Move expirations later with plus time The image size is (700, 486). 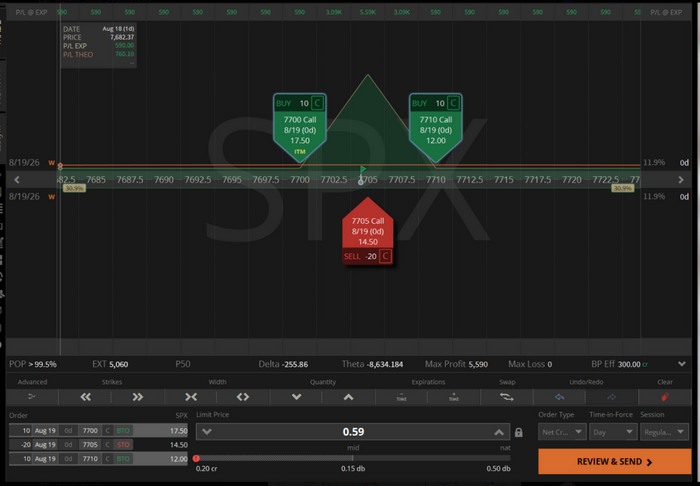tap(454, 397)
